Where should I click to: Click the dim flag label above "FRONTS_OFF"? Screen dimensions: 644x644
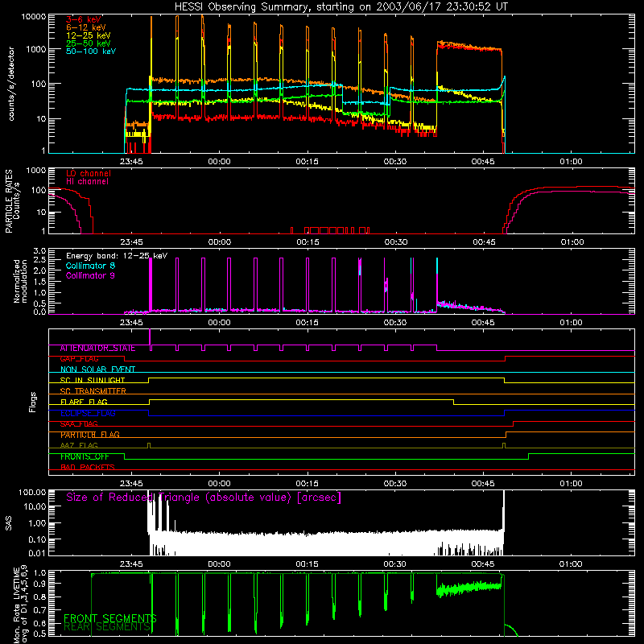tap(79, 446)
